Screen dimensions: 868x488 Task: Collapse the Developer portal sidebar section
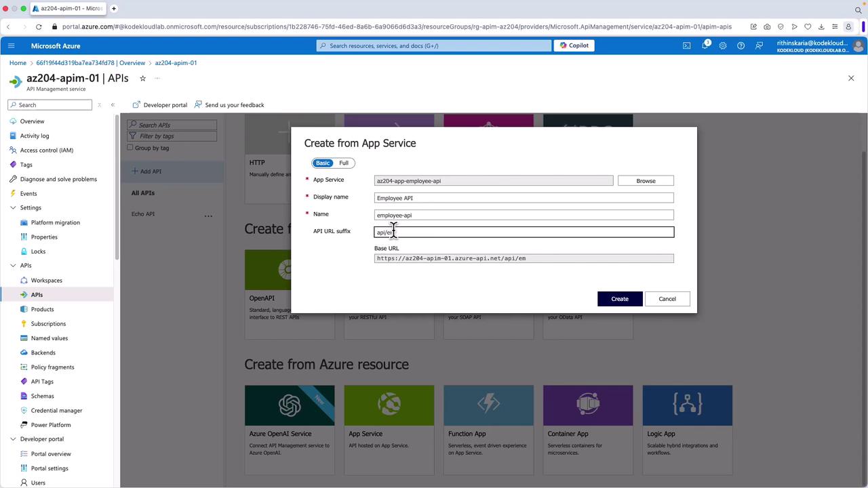[x=13, y=439]
